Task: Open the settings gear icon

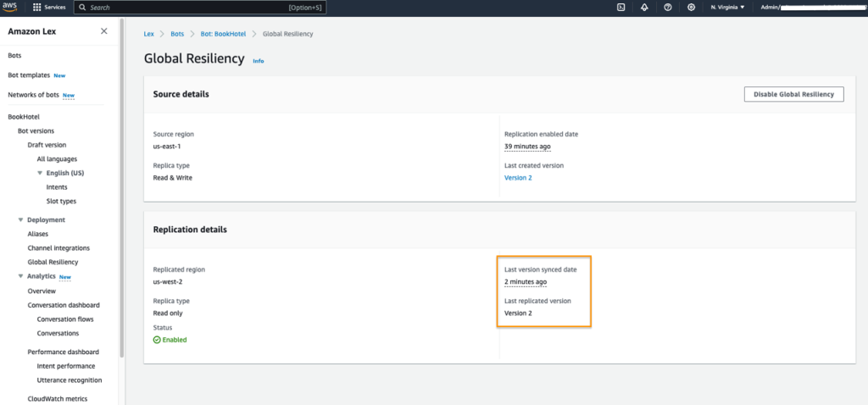Action: pos(691,8)
